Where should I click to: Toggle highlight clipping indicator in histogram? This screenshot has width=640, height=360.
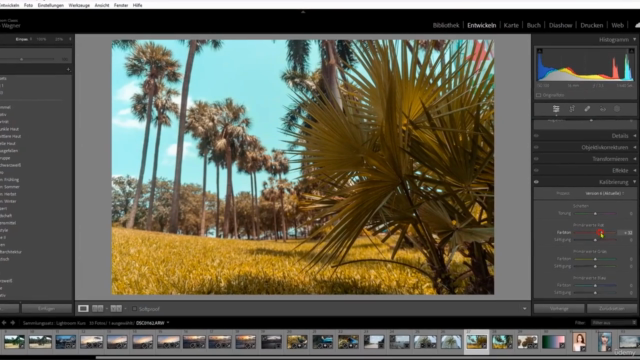[631, 51]
